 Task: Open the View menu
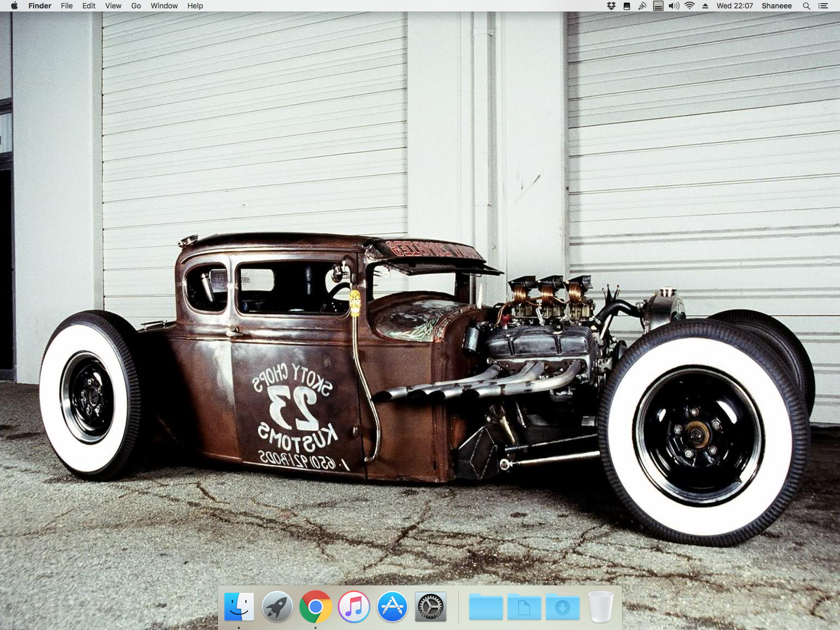pyautogui.click(x=113, y=6)
